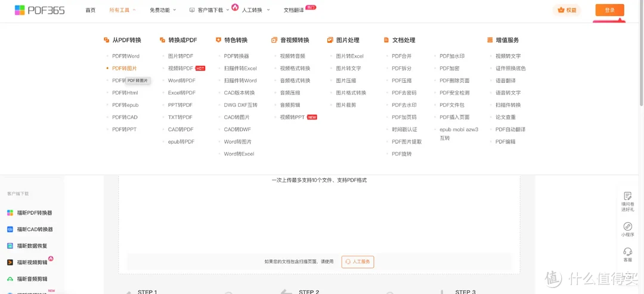Click the 特色转换 category icon
The height and width of the screenshot is (294, 644).
pyautogui.click(x=218, y=40)
